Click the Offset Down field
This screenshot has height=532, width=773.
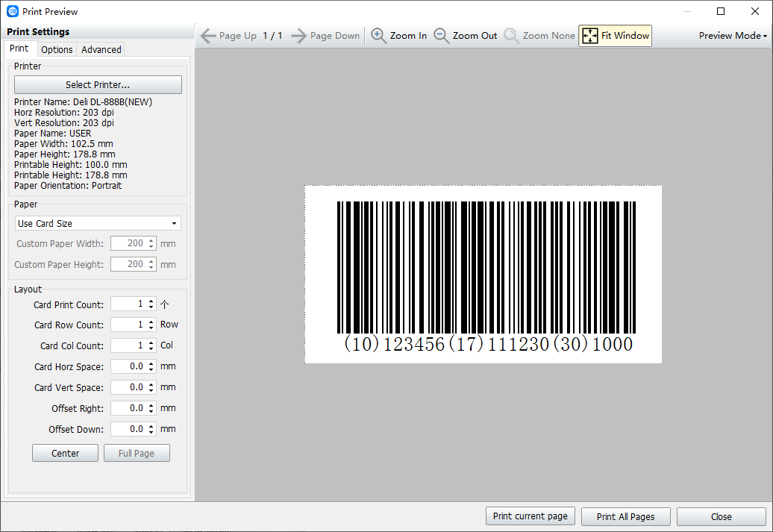128,429
